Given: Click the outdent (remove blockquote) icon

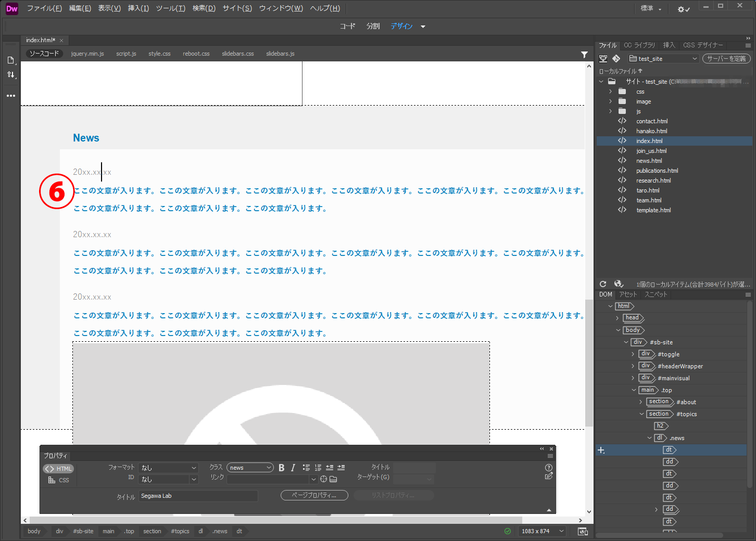Looking at the screenshot, I should (330, 468).
